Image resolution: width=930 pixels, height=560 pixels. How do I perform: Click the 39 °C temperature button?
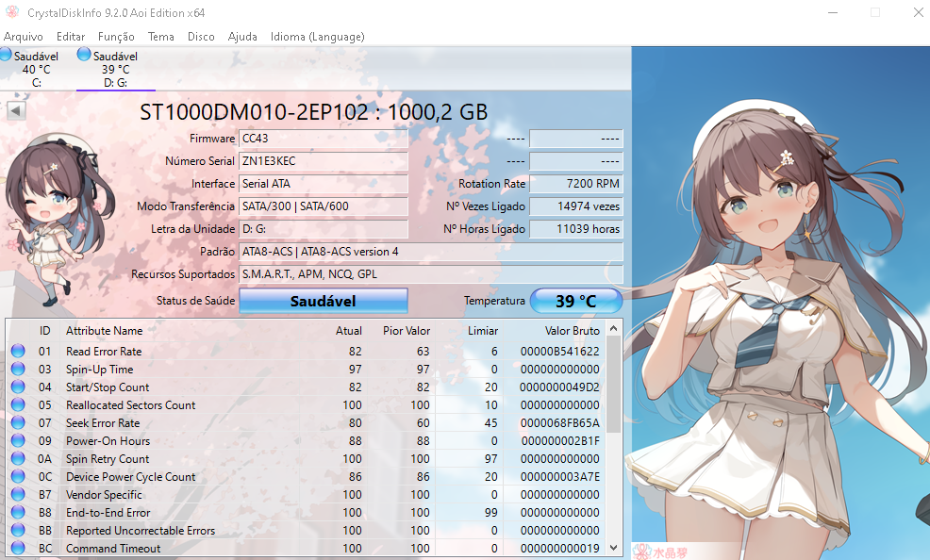point(576,301)
